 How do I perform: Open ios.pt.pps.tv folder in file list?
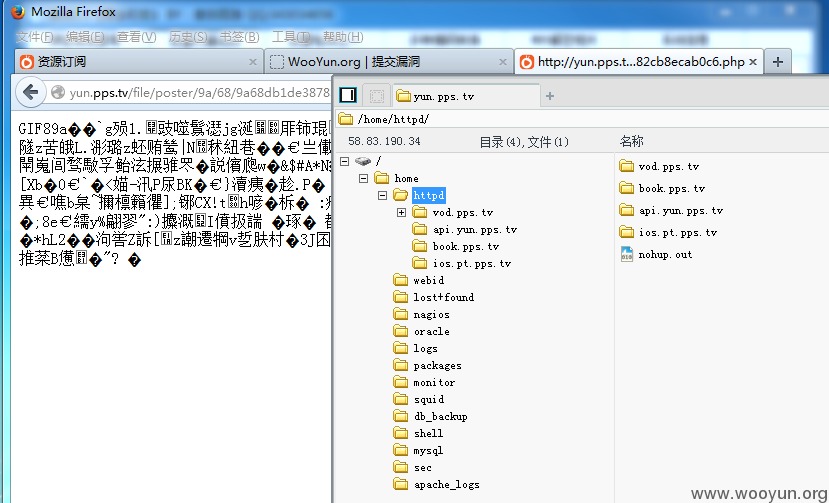668,232
